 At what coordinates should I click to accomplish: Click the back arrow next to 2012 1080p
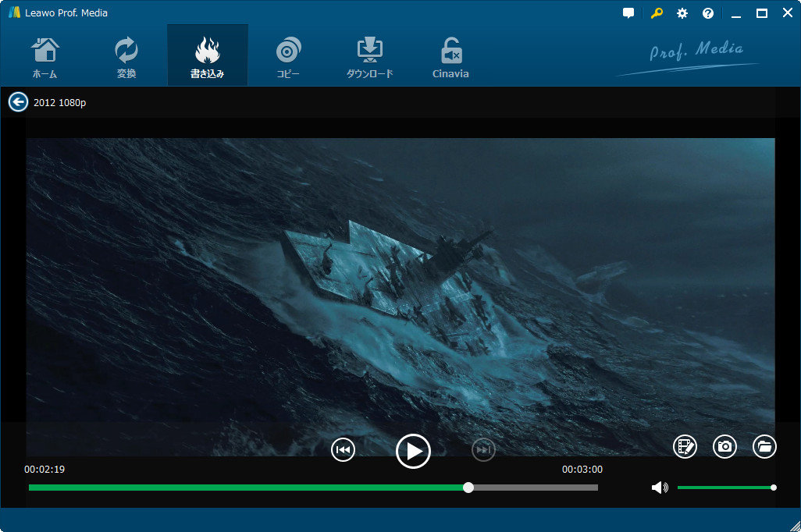(x=18, y=102)
